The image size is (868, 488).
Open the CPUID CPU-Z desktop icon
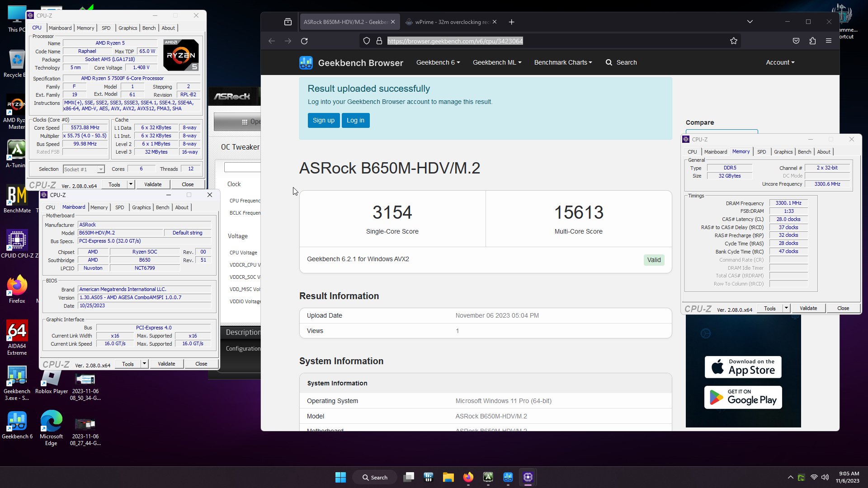pyautogui.click(x=18, y=244)
